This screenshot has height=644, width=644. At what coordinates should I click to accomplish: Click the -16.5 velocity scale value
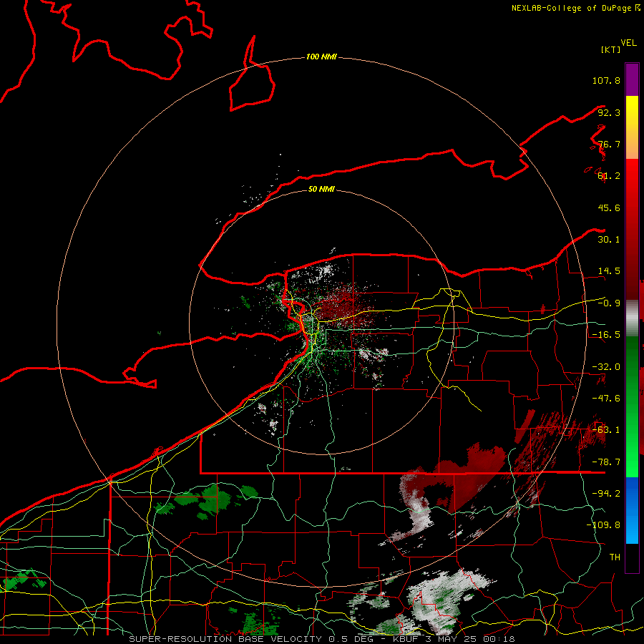coord(606,335)
